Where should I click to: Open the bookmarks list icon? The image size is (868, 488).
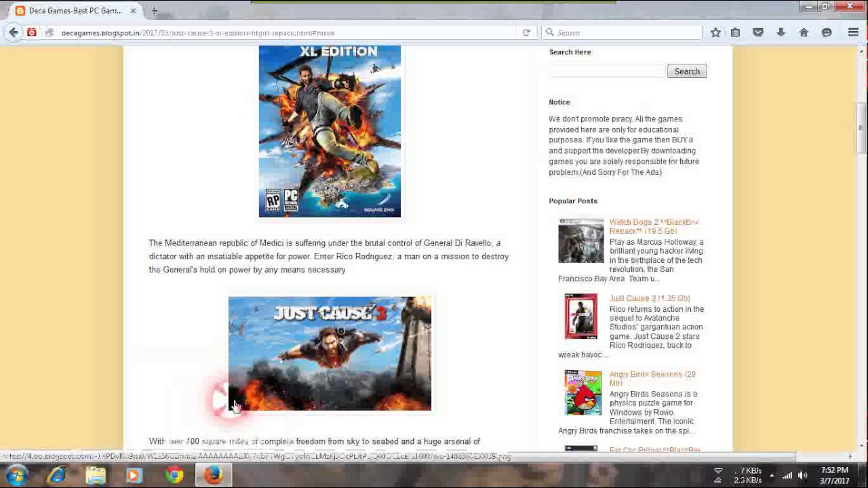tap(735, 33)
